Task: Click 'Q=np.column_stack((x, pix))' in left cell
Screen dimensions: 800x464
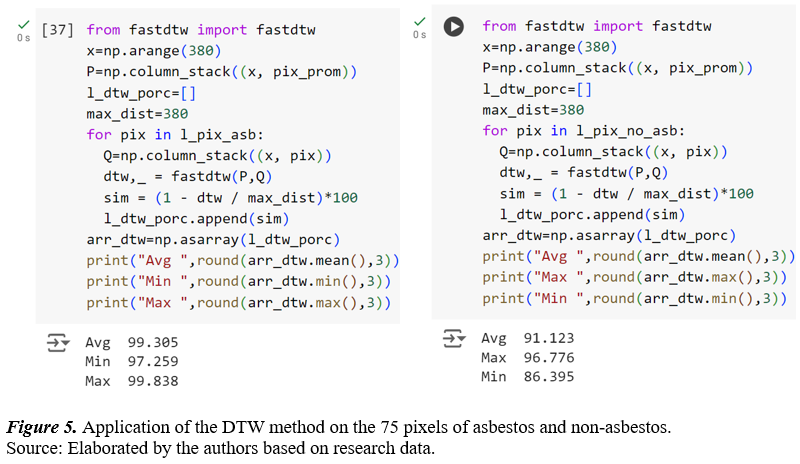Action: point(217,156)
